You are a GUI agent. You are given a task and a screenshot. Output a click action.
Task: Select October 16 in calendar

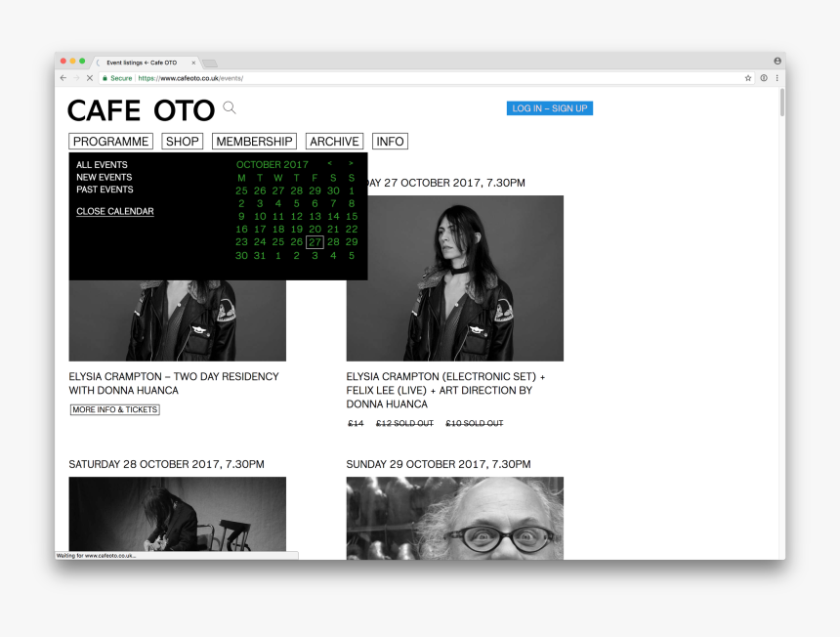coord(241,230)
